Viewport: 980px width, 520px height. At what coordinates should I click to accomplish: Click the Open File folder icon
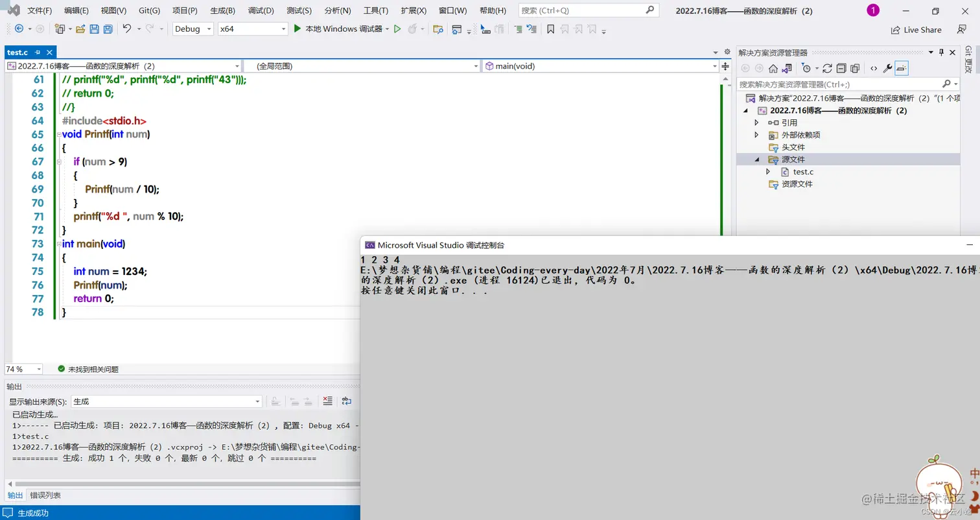tap(80, 29)
